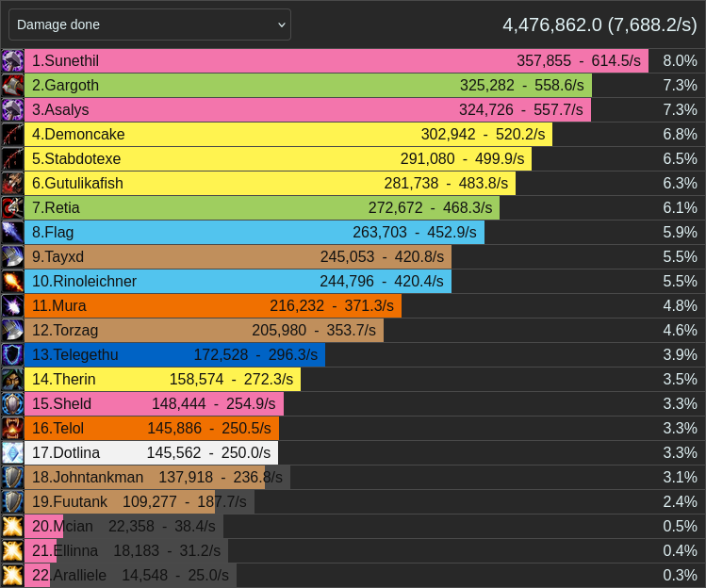Click the spec icon next to Stabdotexe

point(12,159)
